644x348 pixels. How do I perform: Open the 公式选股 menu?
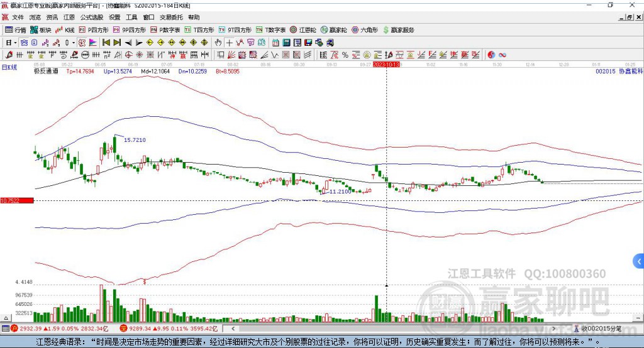92,17
